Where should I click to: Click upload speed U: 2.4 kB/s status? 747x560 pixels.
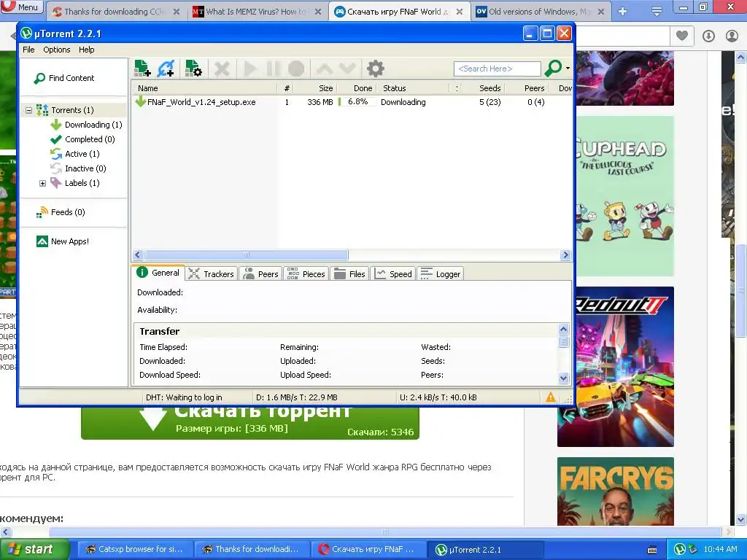click(438, 397)
